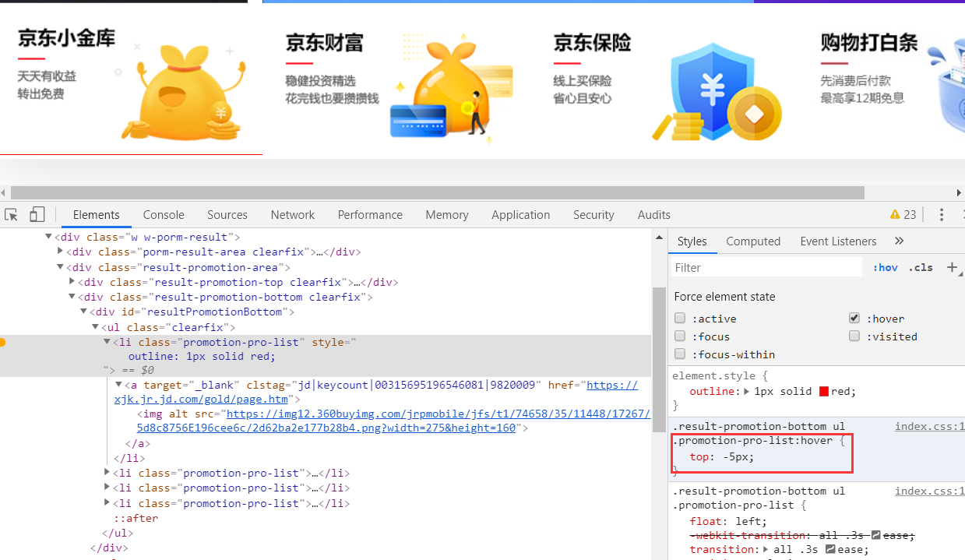This screenshot has height=560, width=965.
Task: Collapse the ul clearfix node
Action: tap(96, 327)
